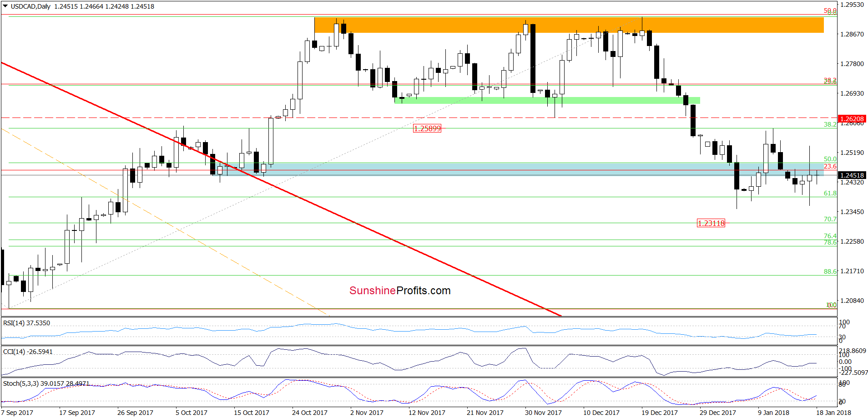Click the 19 Dec 2017 date label

tap(660, 413)
